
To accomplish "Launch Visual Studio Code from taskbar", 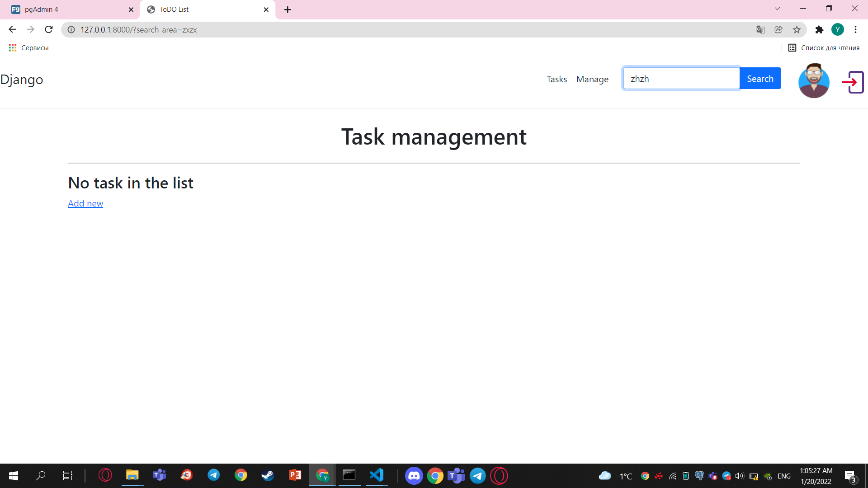I will (377, 475).
